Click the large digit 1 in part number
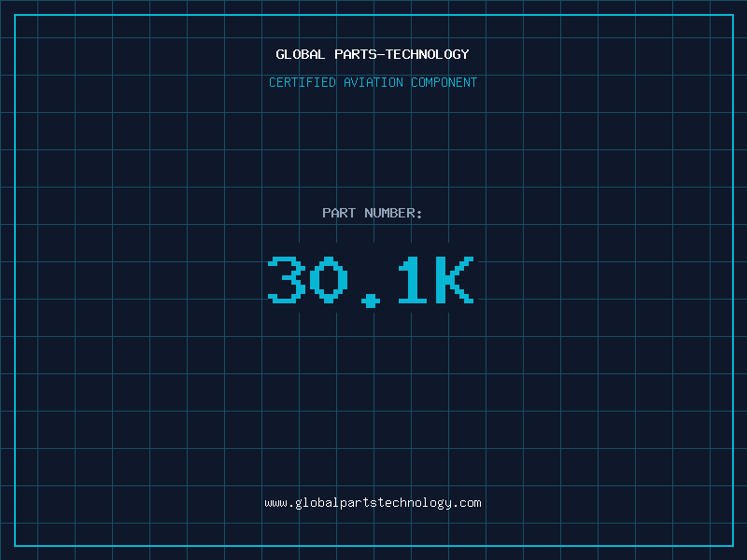This screenshot has height=560, width=747. pyautogui.click(x=413, y=280)
